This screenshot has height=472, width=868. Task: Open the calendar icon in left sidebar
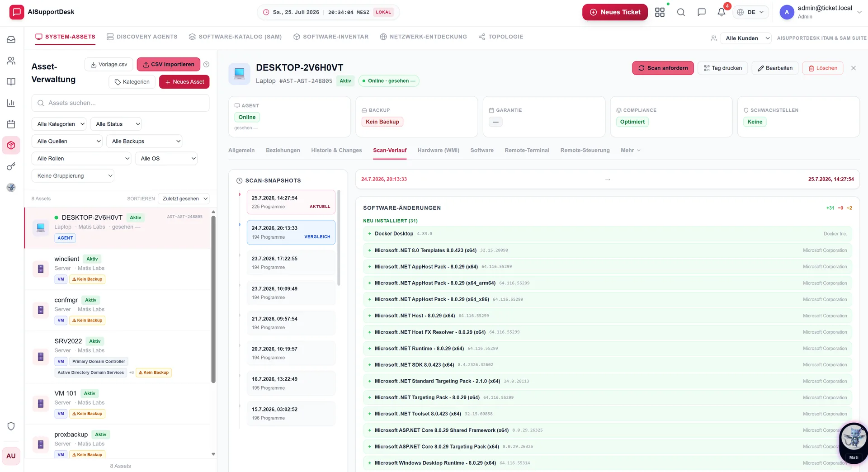tap(11, 124)
